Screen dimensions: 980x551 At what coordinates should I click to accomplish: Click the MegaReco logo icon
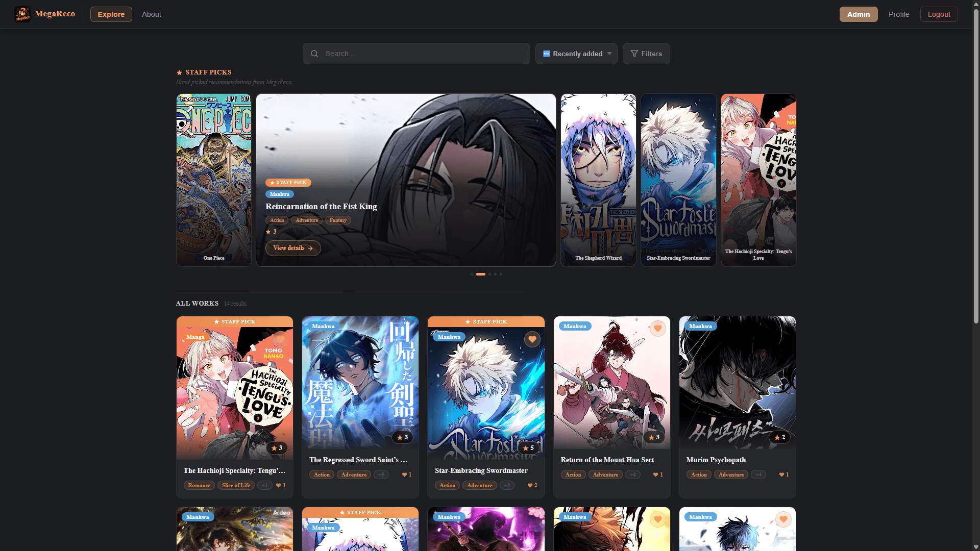point(22,14)
